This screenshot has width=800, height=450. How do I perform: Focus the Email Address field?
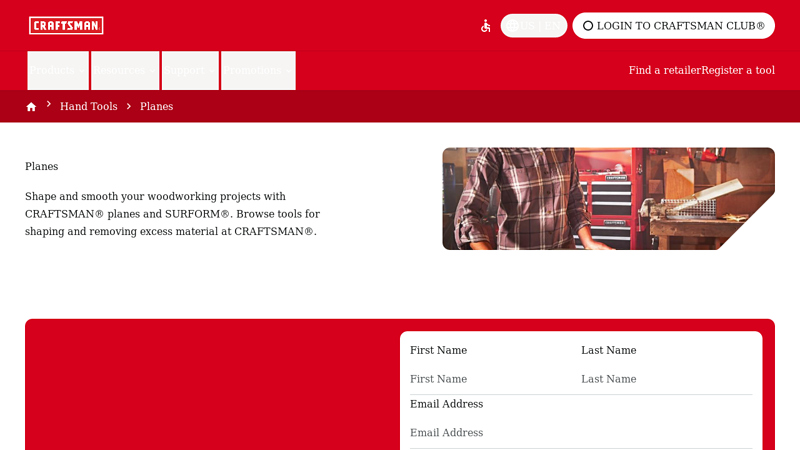[581, 433]
